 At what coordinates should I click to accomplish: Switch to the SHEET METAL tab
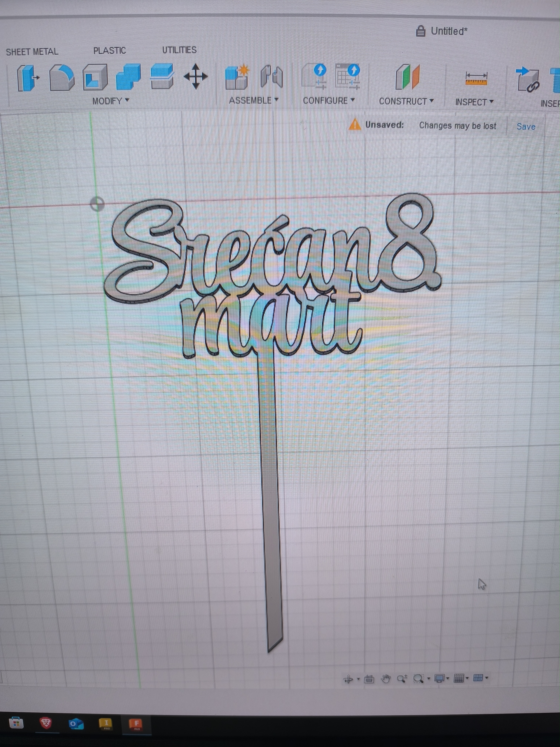(x=32, y=52)
